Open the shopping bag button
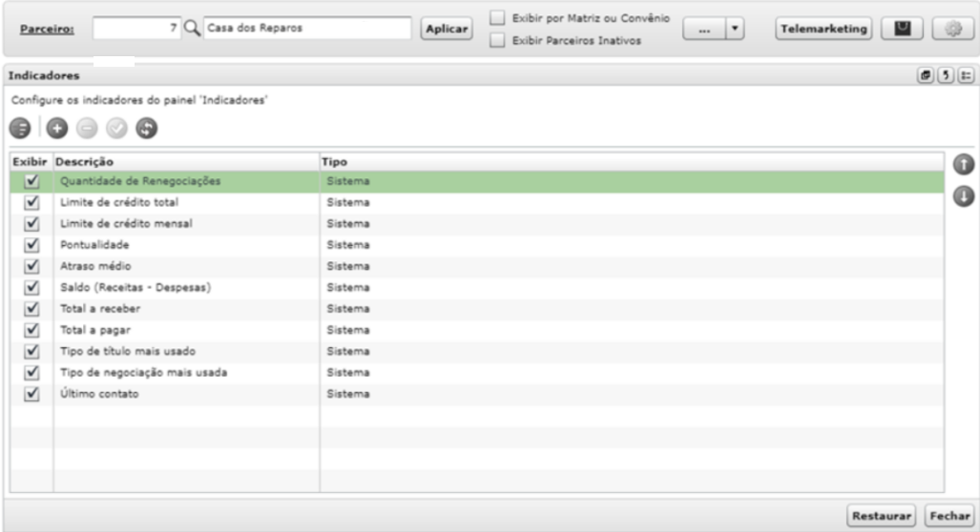Viewport: 980px width, 532px height. (902, 29)
